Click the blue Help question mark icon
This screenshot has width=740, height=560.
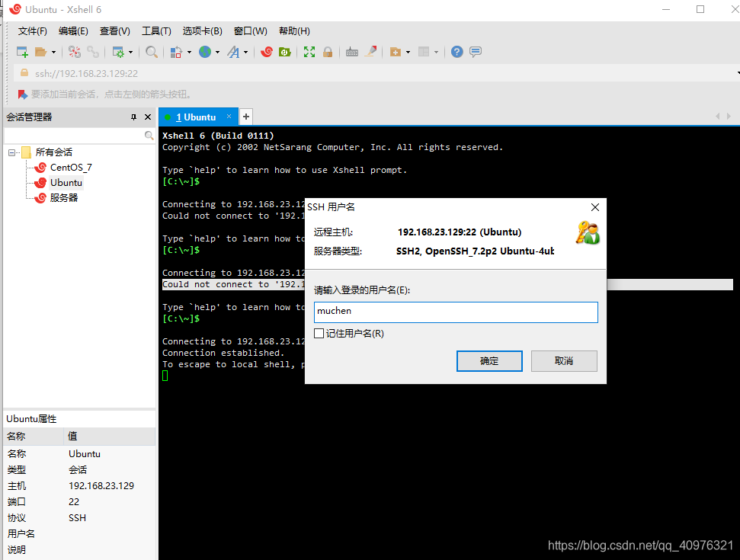[456, 52]
